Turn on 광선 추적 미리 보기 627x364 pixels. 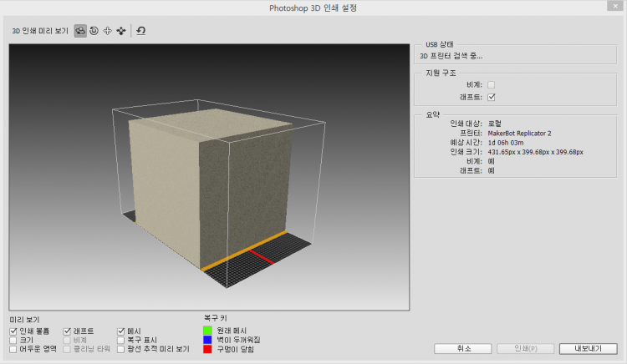121,349
